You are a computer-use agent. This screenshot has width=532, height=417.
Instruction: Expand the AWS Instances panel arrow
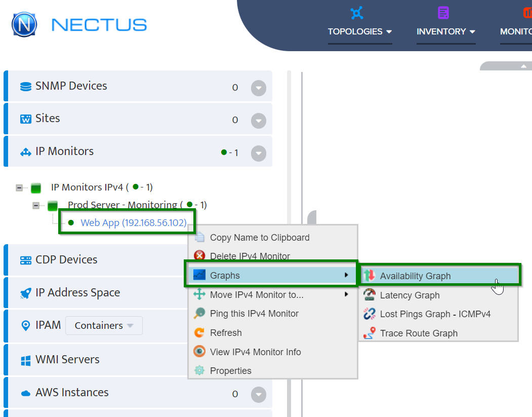click(259, 395)
